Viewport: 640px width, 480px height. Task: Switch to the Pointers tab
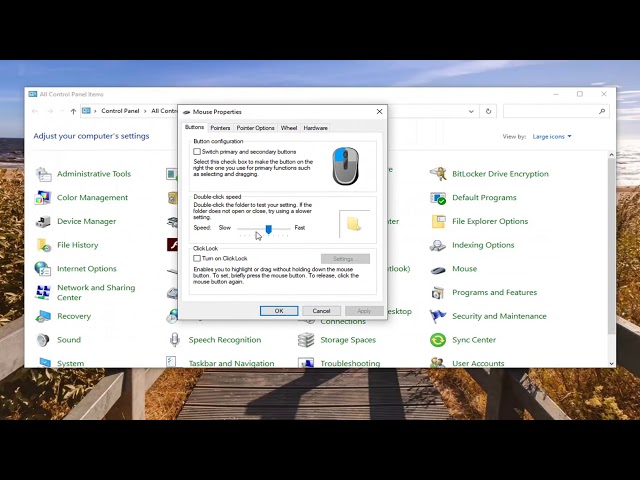point(220,128)
